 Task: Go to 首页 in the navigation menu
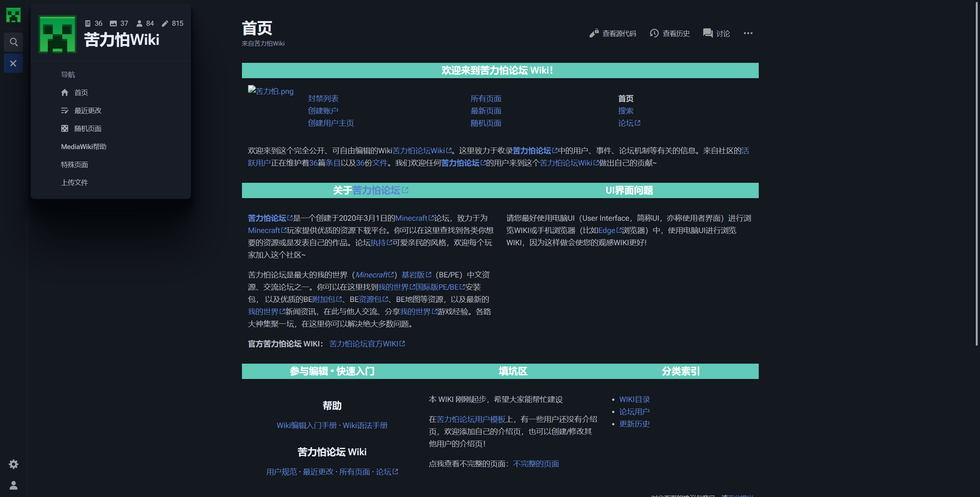click(75, 92)
